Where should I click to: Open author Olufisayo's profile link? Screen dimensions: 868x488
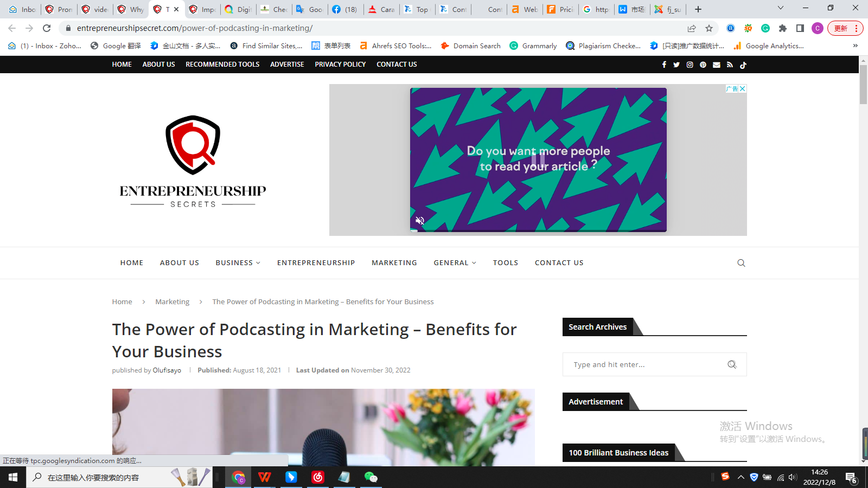[x=167, y=370]
